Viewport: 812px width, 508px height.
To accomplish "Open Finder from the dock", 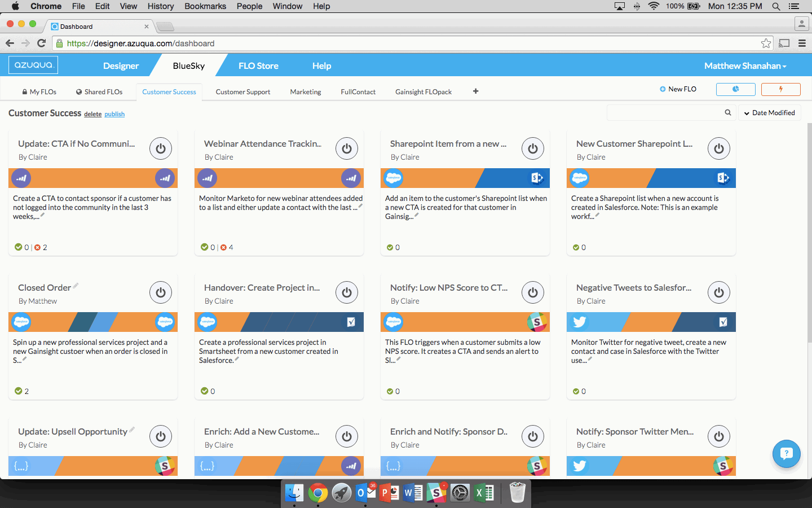I will [x=294, y=493].
